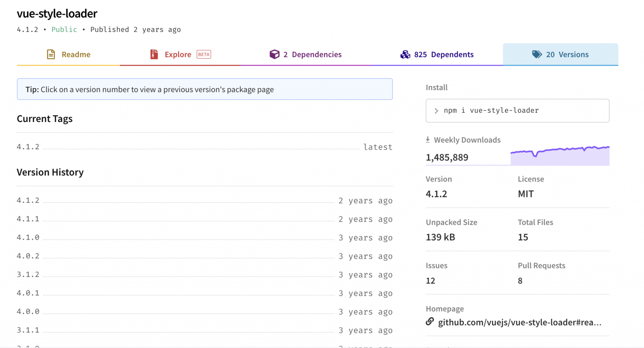Click the stacked boxes icon on Dependents tab

405,54
